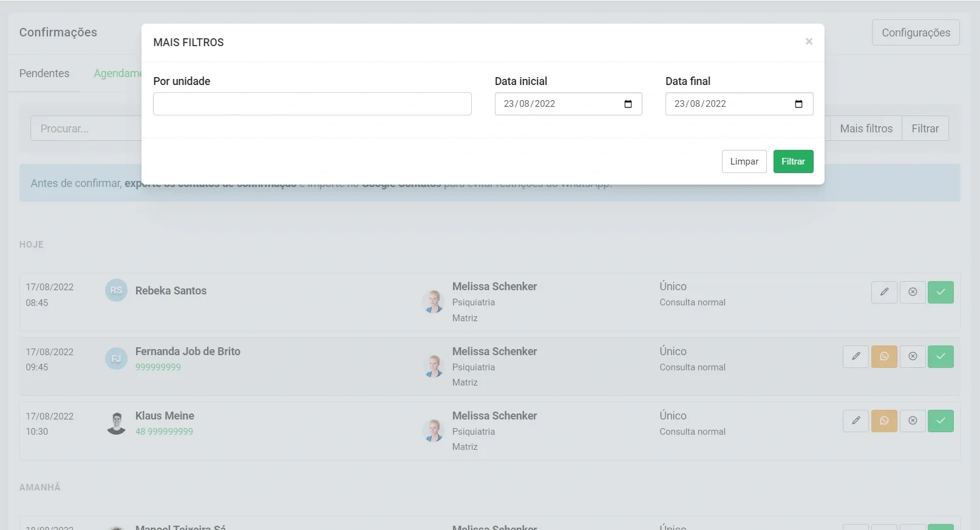Click the Limpar button
The width and height of the screenshot is (980, 530).
pyautogui.click(x=744, y=161)
